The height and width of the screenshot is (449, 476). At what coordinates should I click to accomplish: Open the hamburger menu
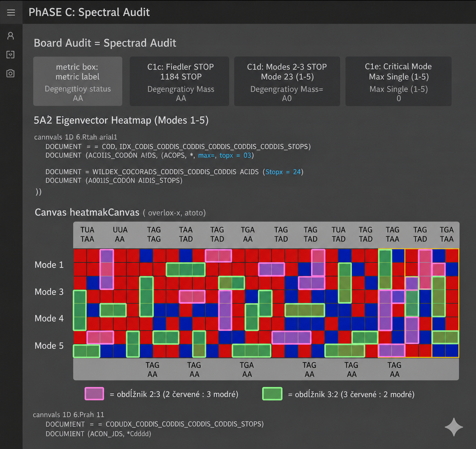(11, 12)
